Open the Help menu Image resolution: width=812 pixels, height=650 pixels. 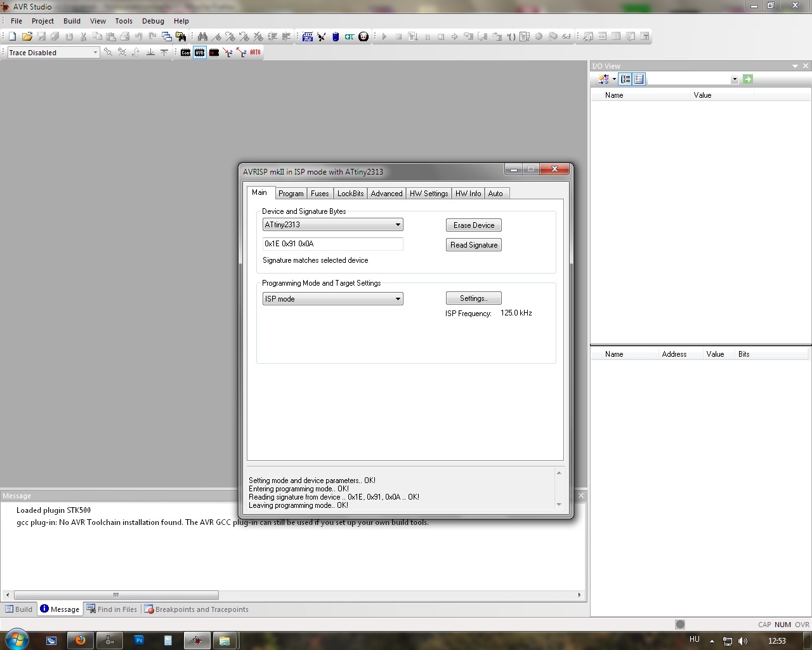181,21
